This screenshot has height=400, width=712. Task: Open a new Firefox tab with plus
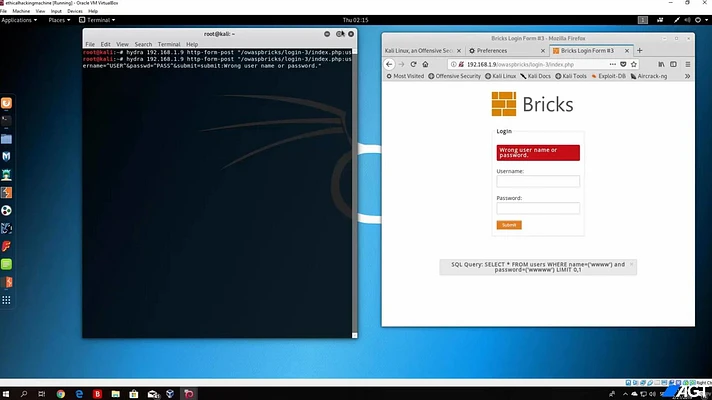(x=640, y=50)
